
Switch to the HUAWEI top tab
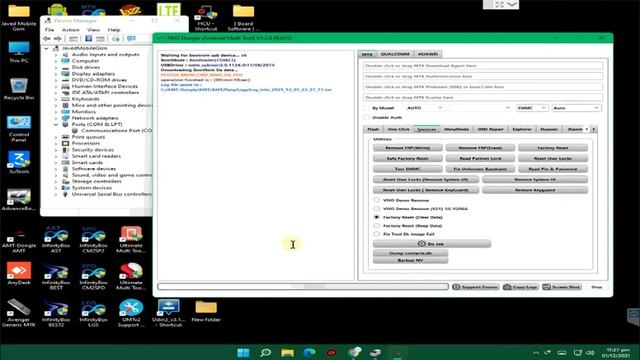click(x=427, y=54)
